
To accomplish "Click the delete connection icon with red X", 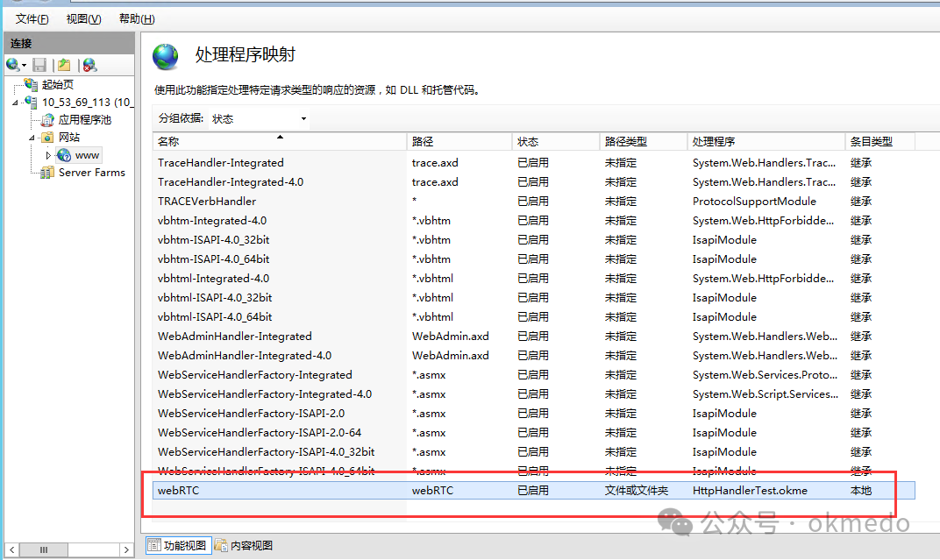I will click(x=88, y=64).
